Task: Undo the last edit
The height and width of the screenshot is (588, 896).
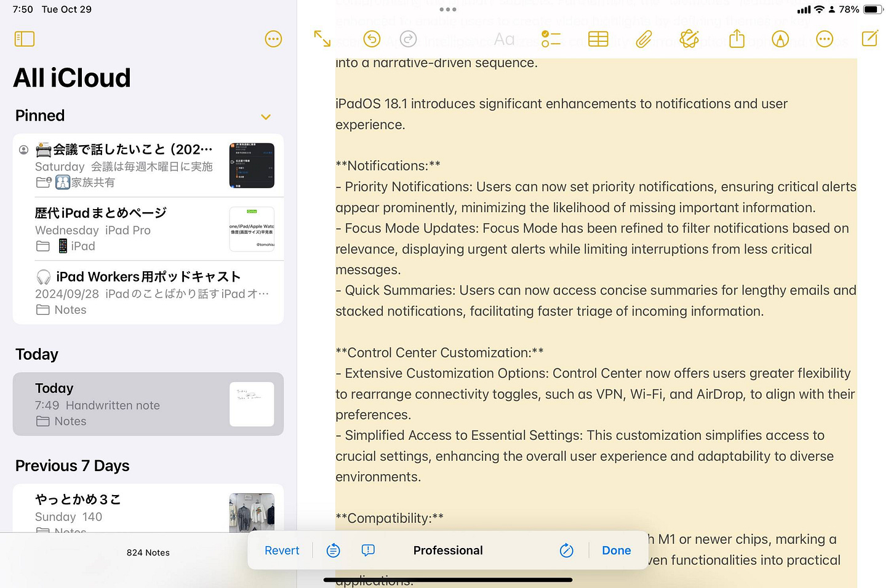Action: point(372,39)
